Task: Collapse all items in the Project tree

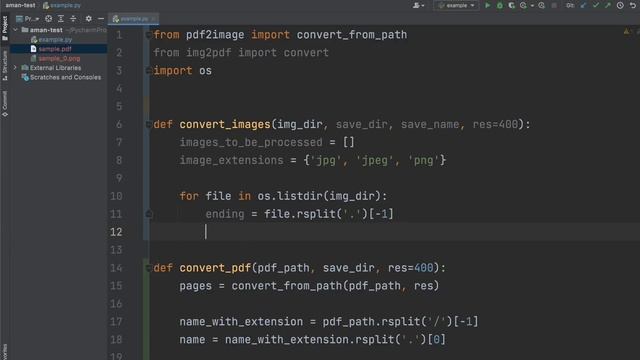Action: pyautogui.click(x=73, y=19)
